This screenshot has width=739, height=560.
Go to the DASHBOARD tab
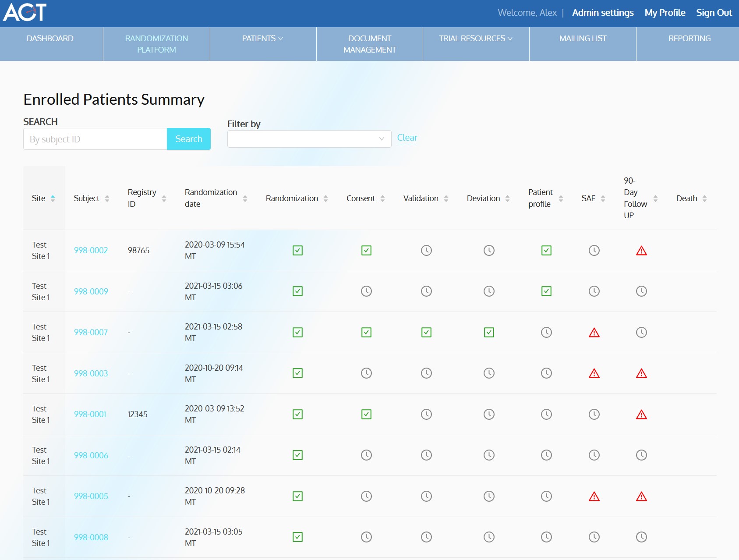click(x=50, y=39)
